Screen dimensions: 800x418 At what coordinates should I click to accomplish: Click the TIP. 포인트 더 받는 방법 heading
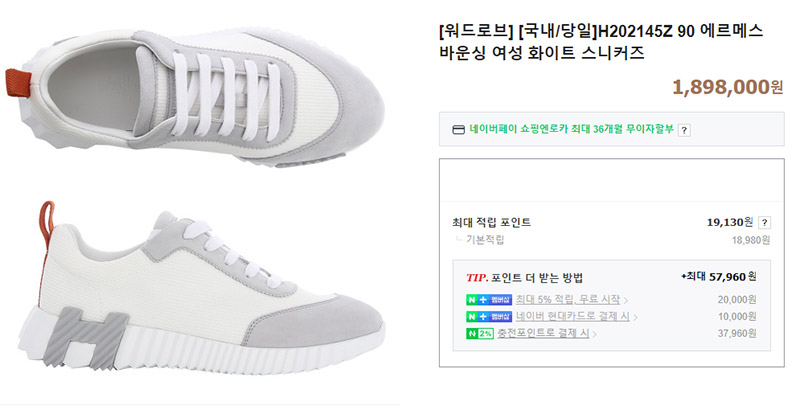point(524,278)
